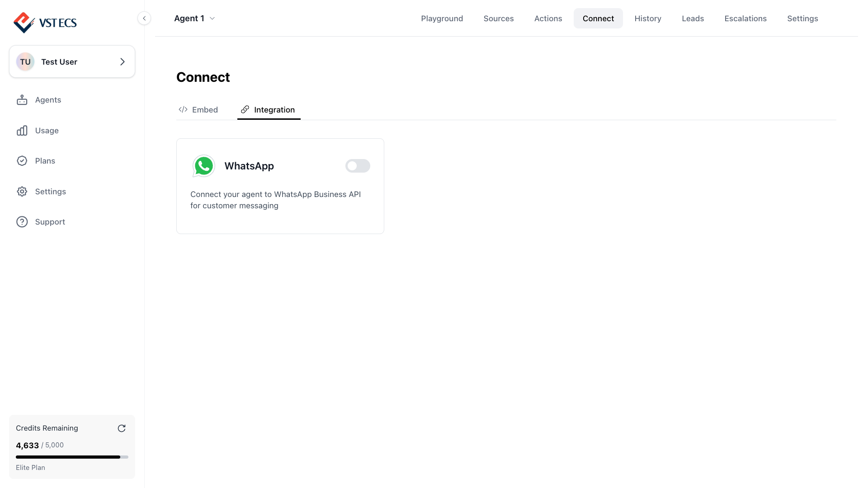The image size is (868, 488).
Task: Click the sidebar Settings gear icon
Action: point(22,192)
